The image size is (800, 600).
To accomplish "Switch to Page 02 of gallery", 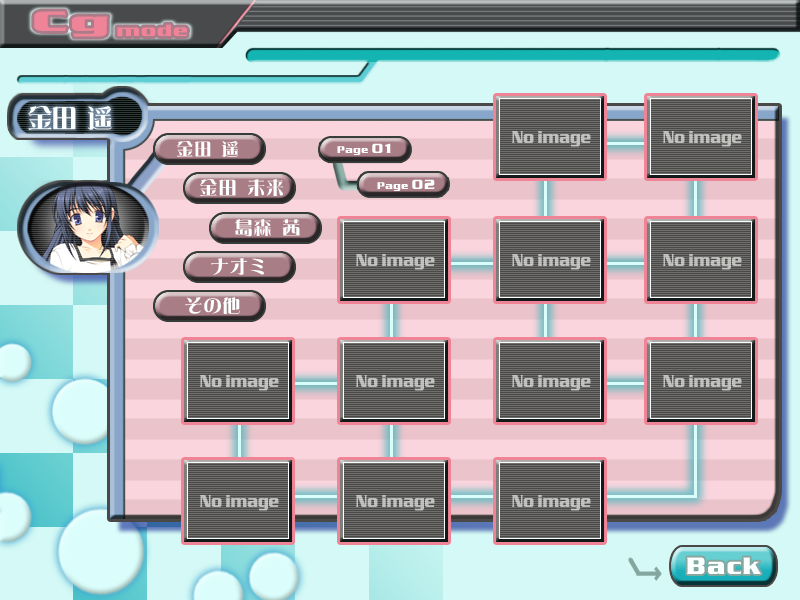I will point(403,184).
